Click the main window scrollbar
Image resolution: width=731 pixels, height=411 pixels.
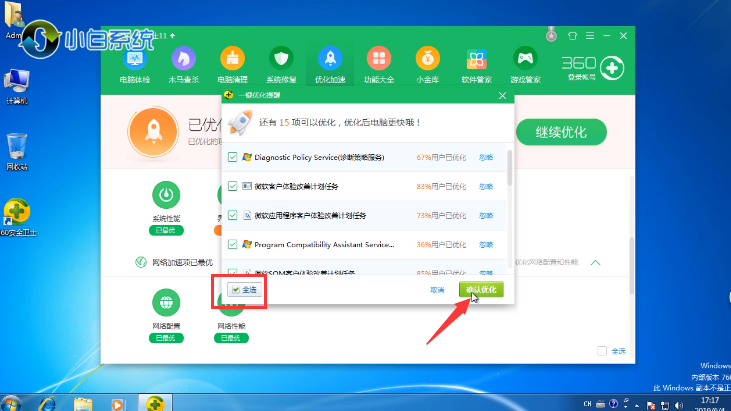[x=632, y=266]
